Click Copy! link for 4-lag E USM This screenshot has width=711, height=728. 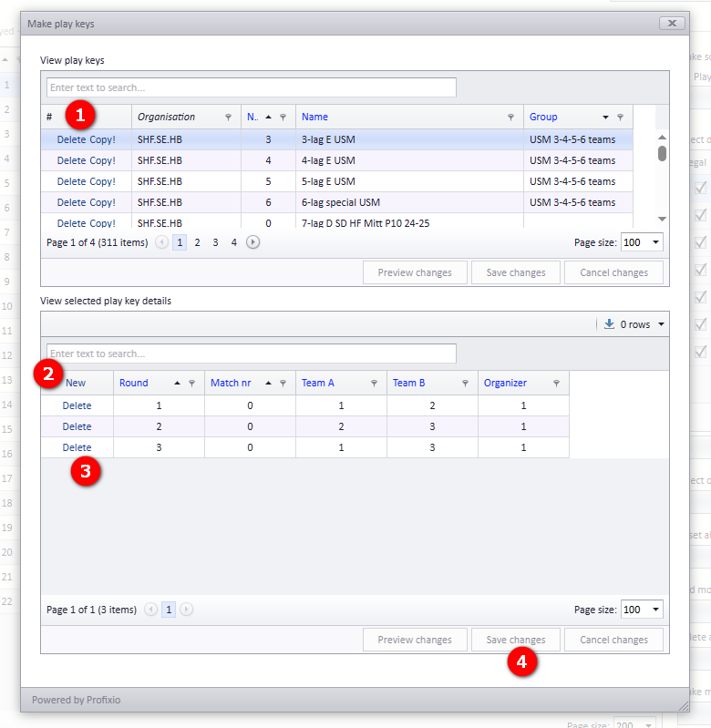tap(103, 160)
